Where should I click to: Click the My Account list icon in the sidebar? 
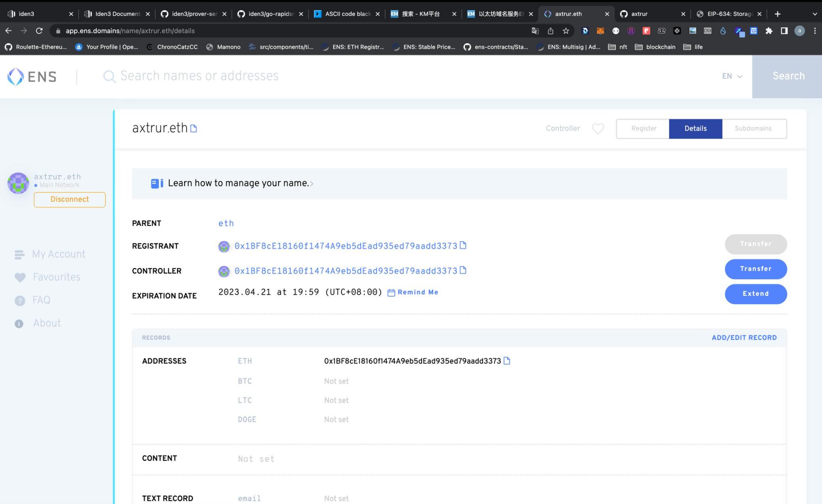click(x=19, y=255)
